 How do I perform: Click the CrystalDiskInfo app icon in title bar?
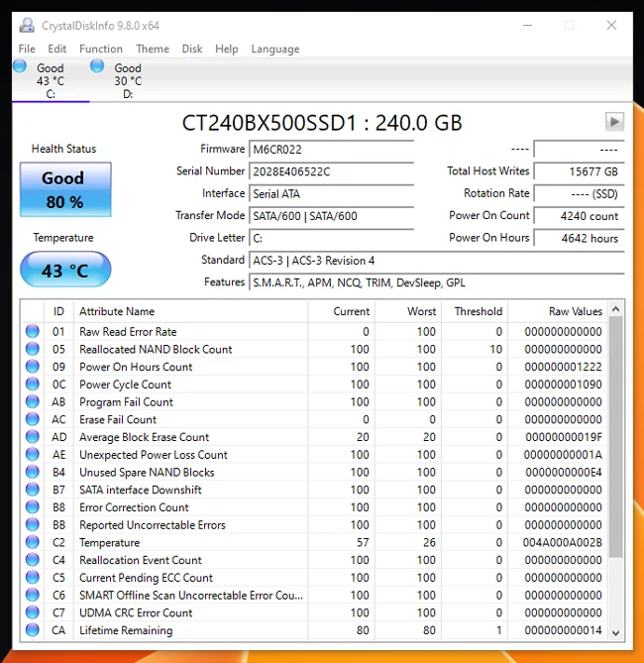[27, 26]
